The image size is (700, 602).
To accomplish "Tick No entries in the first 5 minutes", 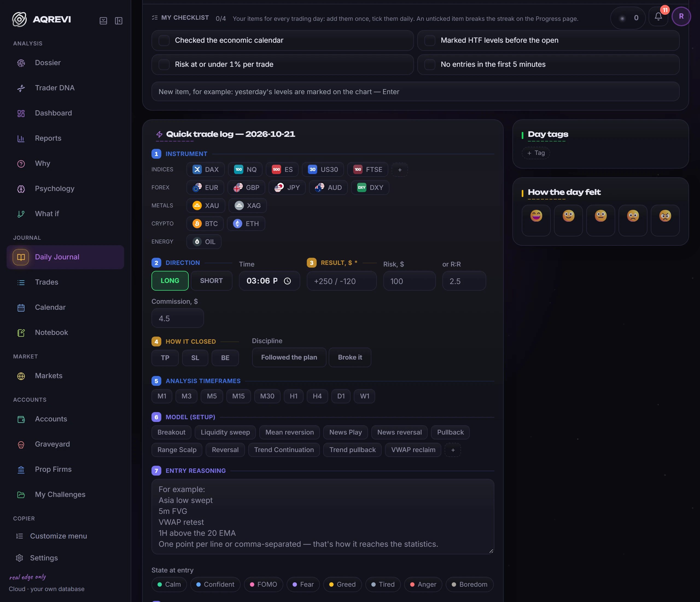I will [x=429, y=65].
